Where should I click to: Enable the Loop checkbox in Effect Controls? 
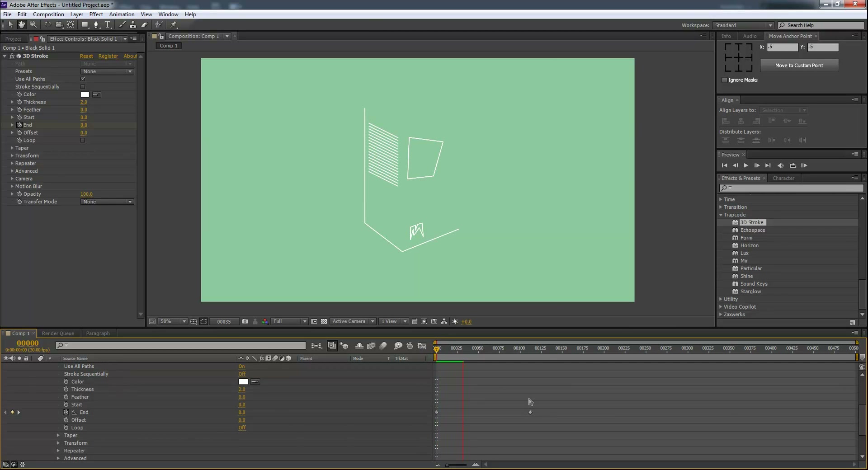point(83,140)
